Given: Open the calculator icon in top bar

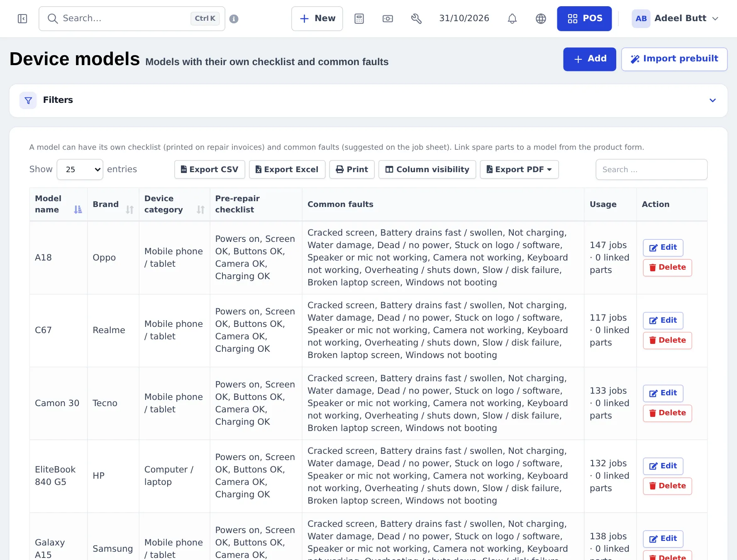Looking at the screenshot, I should point(359,19).
